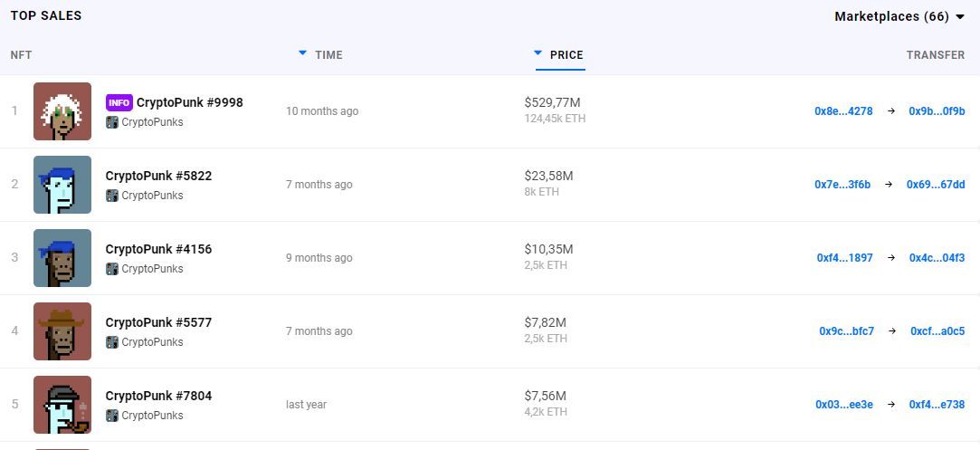Open CryptoPunk #7804 pipe avatar thumbnail

click(x=62, y=405)
